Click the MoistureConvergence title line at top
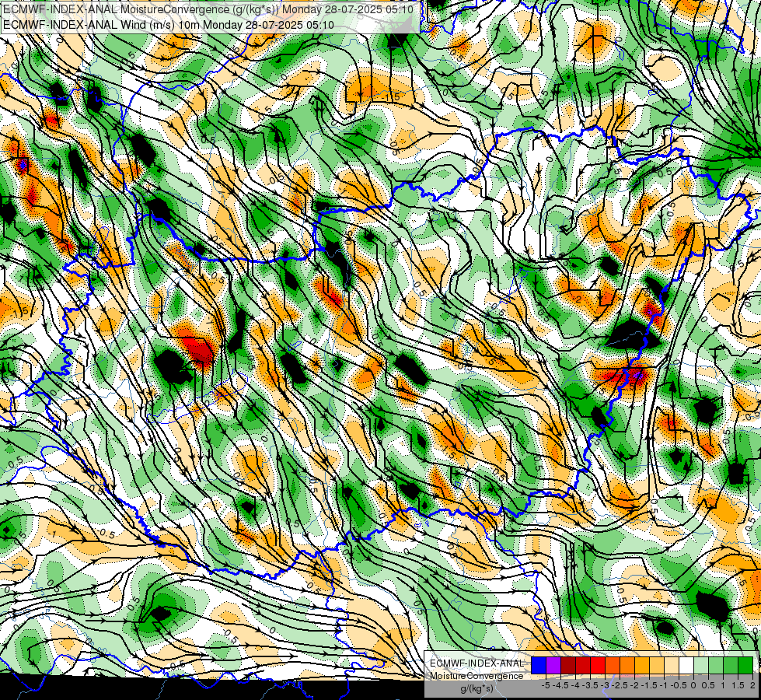 point(208,9)
